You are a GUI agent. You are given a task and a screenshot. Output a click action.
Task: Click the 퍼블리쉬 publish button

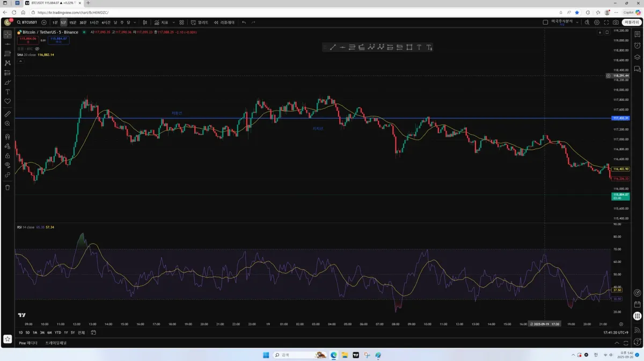coord(631,23)
